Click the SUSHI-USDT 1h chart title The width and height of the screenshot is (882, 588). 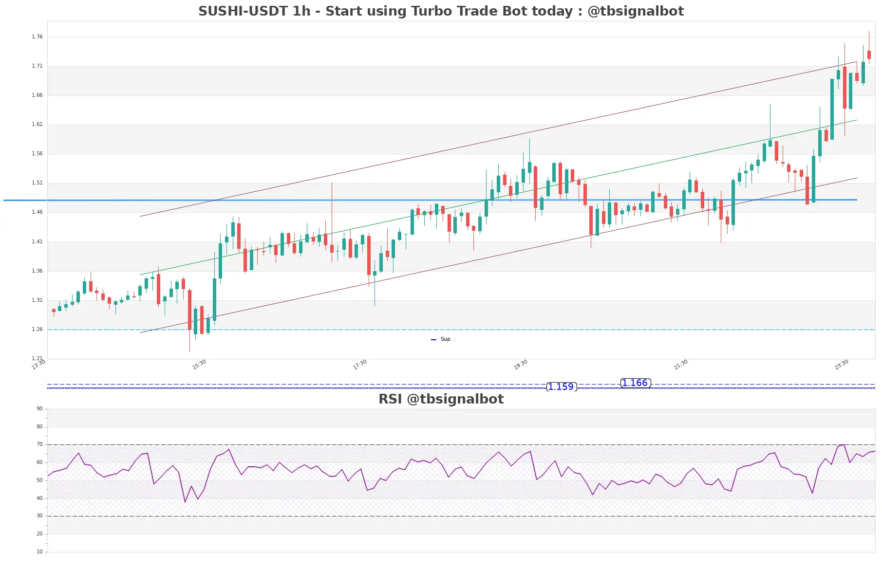441,11
